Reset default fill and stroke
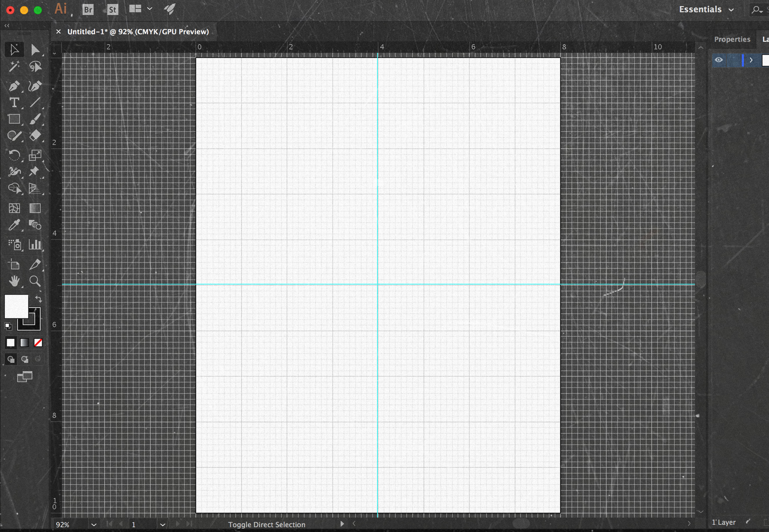Image resolution: width=769 pixels, height=532 pixels. pos(8,326)
